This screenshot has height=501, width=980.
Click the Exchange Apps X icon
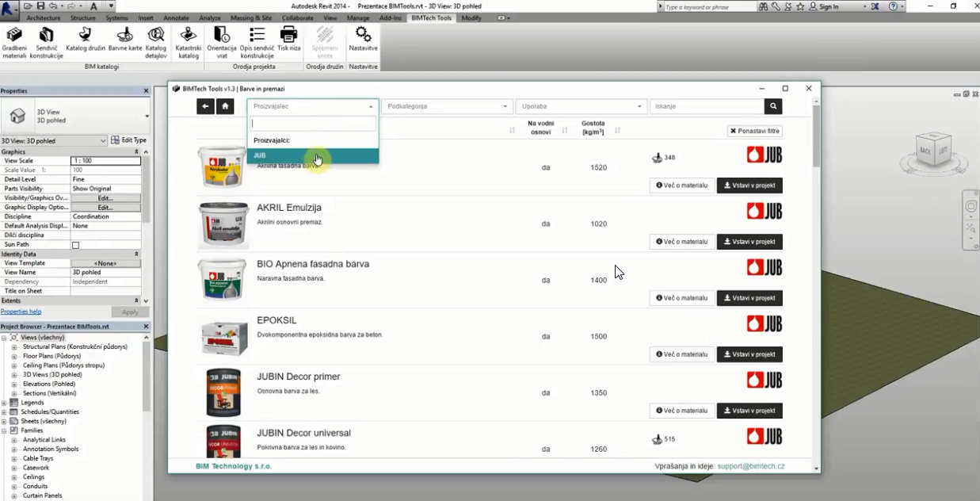coord(875,6)
